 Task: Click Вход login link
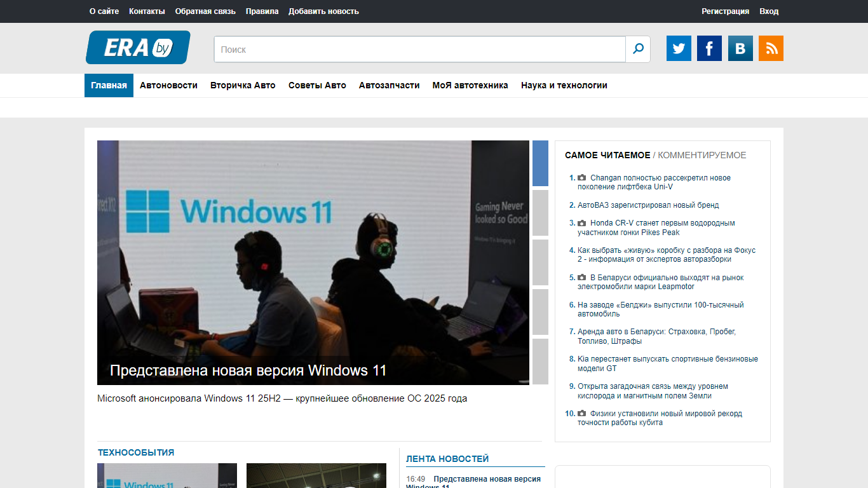coord(769,11)
